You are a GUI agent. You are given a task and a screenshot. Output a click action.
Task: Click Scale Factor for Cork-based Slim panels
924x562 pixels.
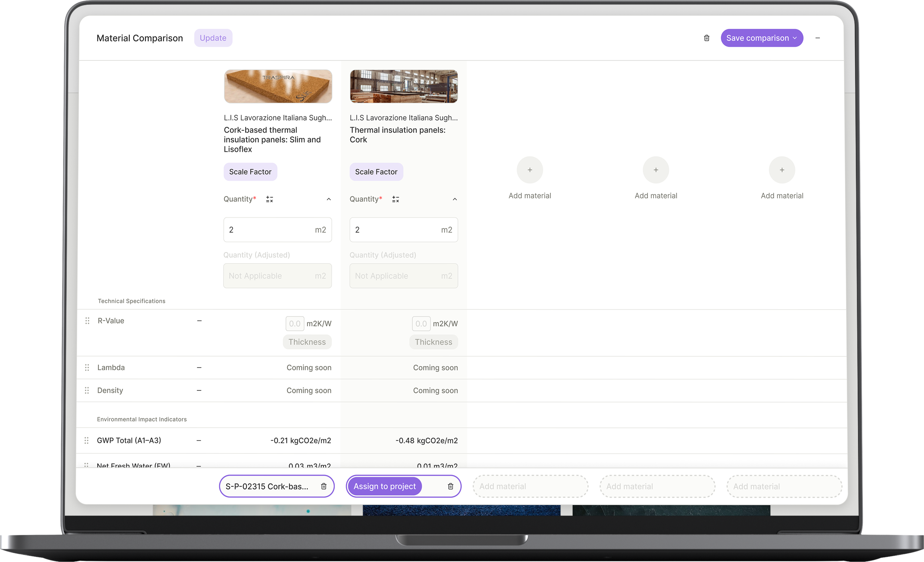click(250, 172)
